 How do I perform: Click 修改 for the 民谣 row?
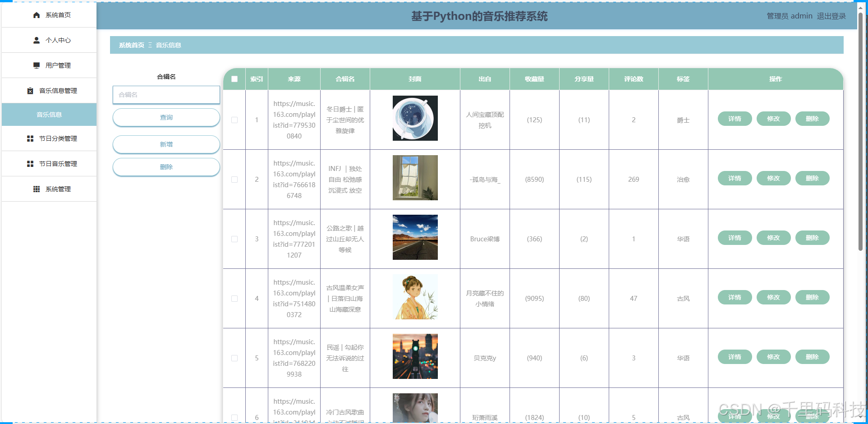tap(774, 357)
